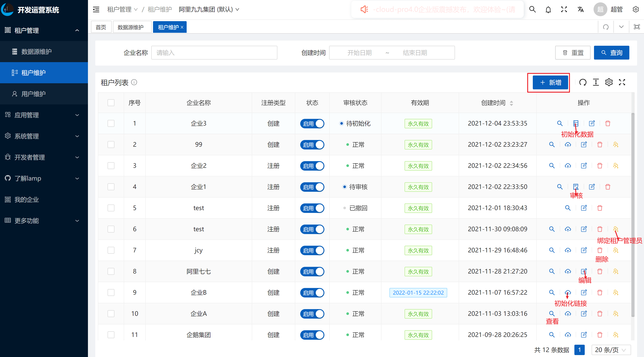Screen dimensions: 644x357
Task: Check the checkbox for row 5 test
Action: click(x=111, y=208)
